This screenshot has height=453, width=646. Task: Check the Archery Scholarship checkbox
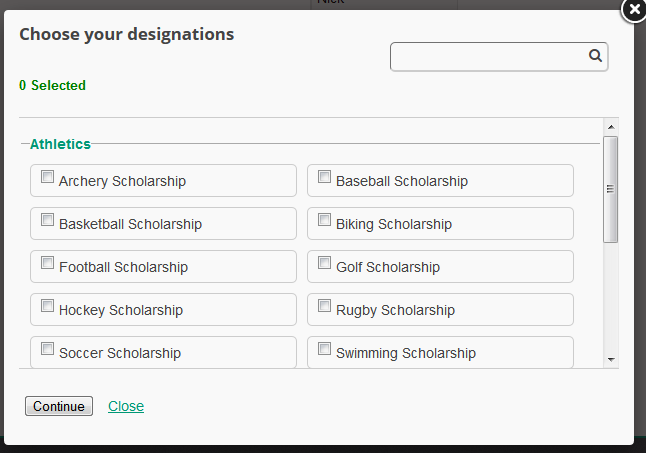[x=47, y=177]
